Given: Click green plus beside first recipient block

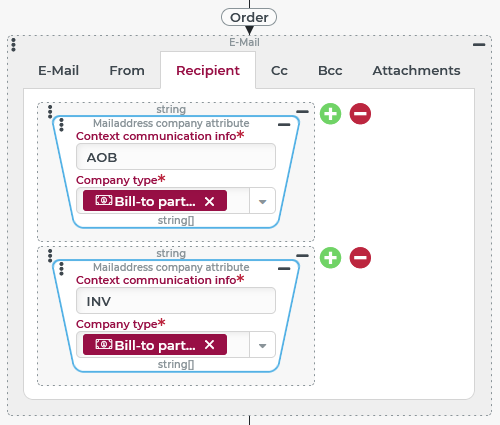Looking at the screenshot, I should tap(330, 114).
